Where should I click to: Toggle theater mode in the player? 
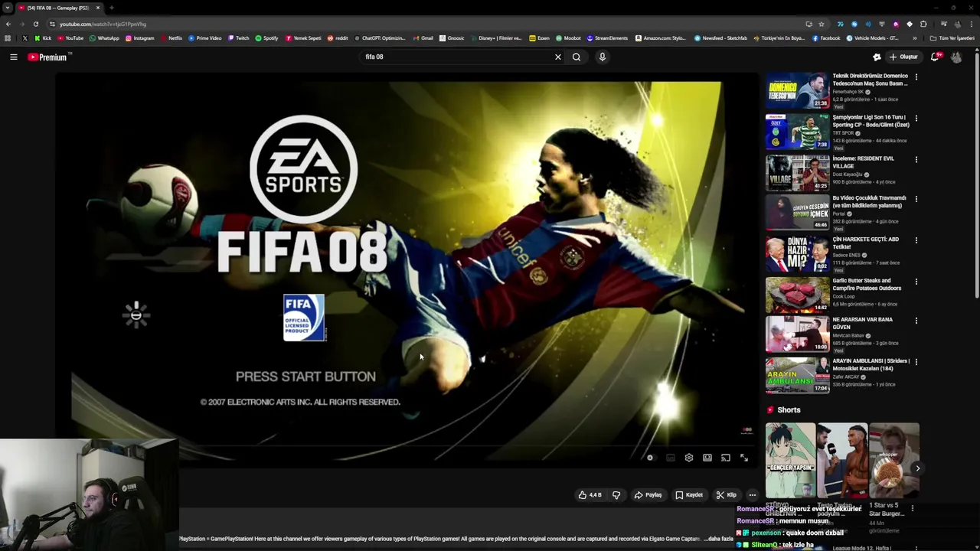707,458
